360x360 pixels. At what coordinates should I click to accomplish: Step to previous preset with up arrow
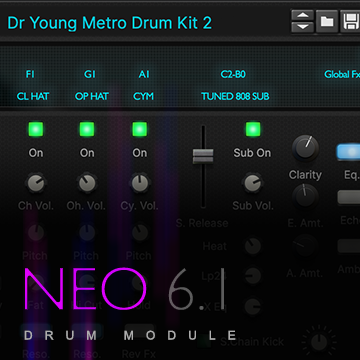point(302,16)
